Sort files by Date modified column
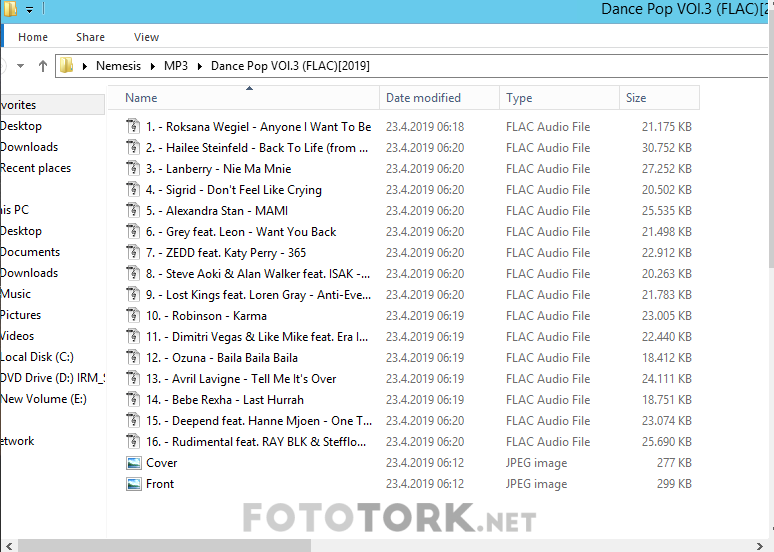 (439, 98)
